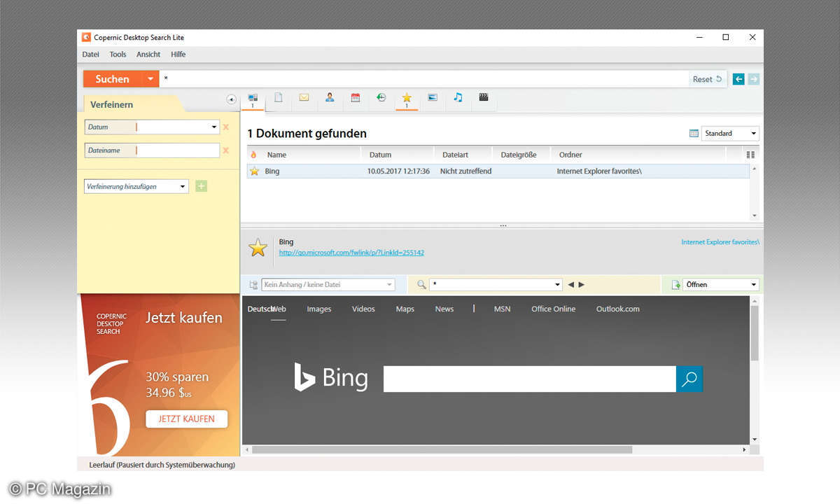
Task: Filter results to calendar category
Action: pos(356,98)
